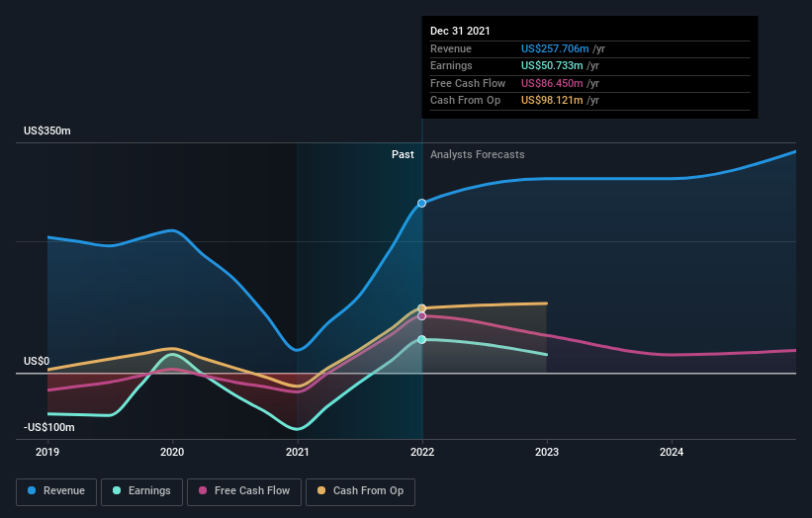812x518 pixels.
Task: Click the pink Free Cash Flow data point
Action: point(422,316)
